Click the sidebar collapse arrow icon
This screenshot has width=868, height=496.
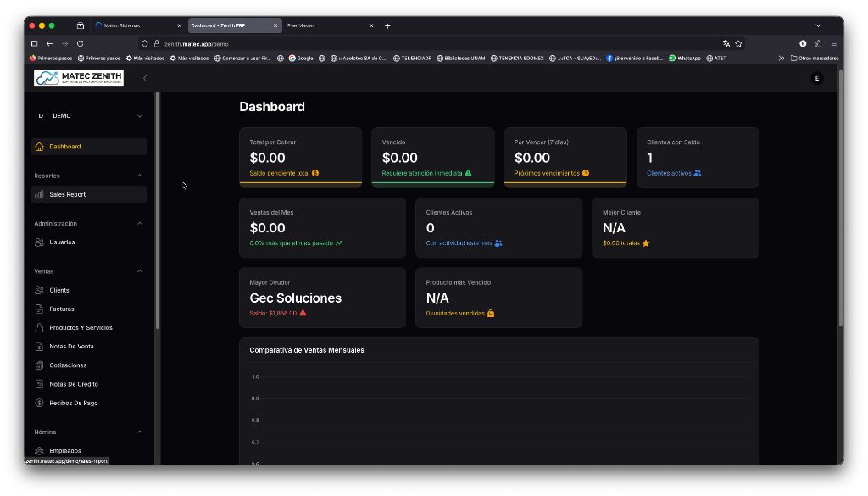[x=145, y=78]
